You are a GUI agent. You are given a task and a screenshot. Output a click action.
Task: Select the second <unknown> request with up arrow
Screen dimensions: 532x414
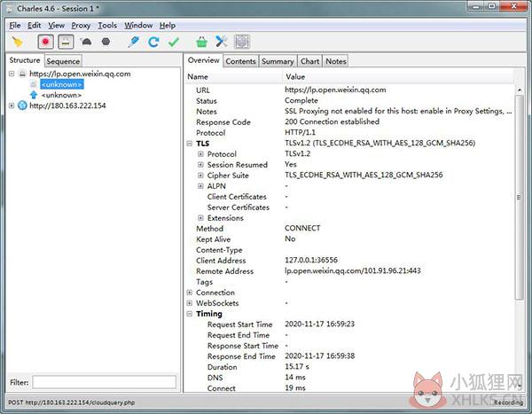61,95
